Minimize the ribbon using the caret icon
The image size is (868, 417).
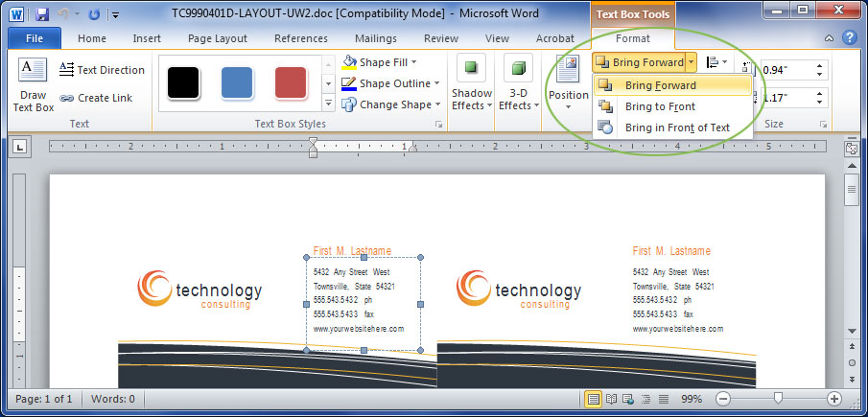[x=830, y=38]
